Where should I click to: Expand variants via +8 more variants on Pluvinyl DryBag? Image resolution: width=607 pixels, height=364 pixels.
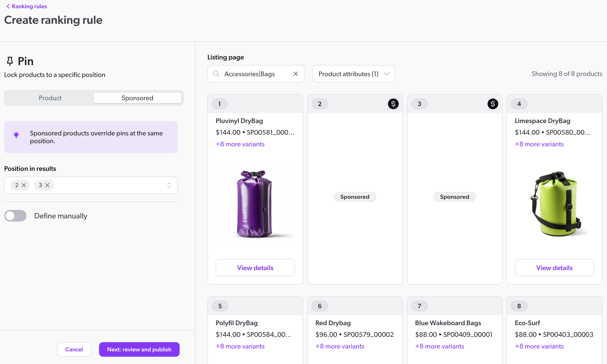tap(240, 144)
